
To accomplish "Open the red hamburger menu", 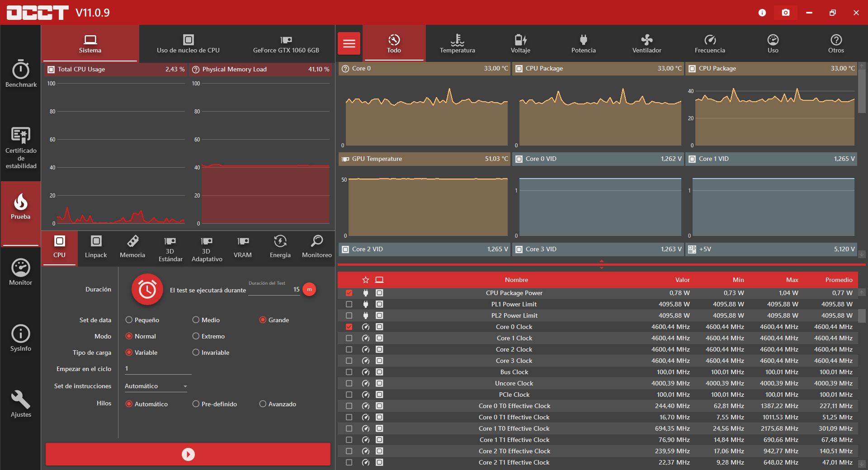I will coord(349,43).
